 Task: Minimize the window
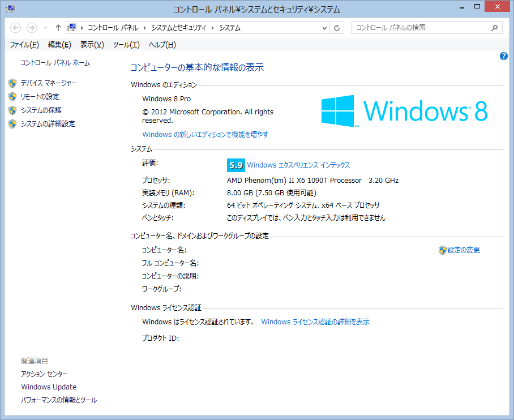(462, 7)
